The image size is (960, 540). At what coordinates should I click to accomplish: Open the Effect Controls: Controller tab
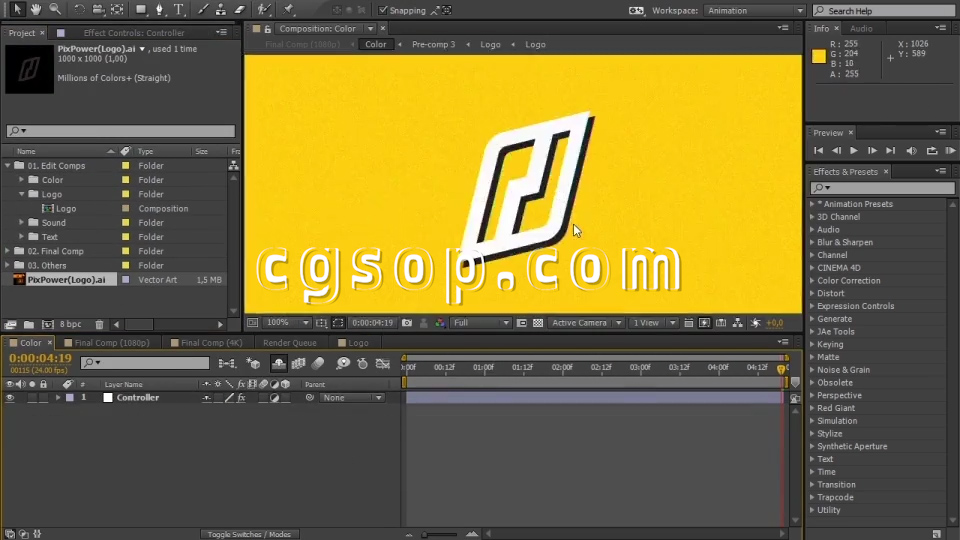tap(133, 32)
